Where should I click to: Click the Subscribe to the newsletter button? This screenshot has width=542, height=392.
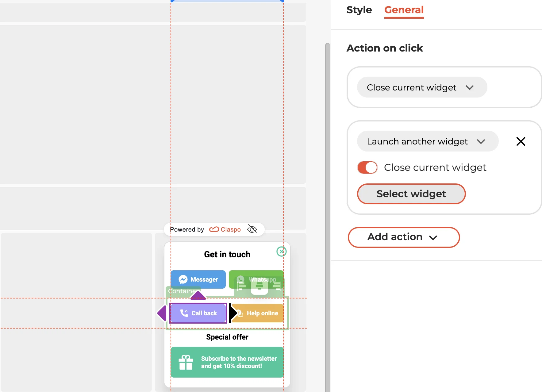pos(227,362)
